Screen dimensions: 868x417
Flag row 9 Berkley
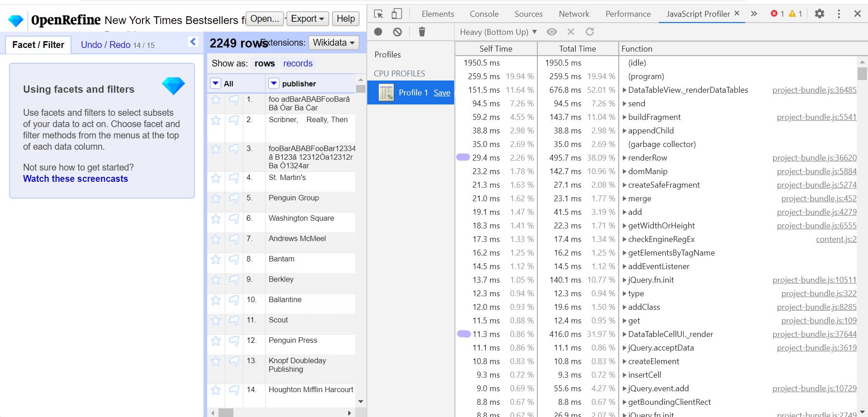tap(234, 280)
